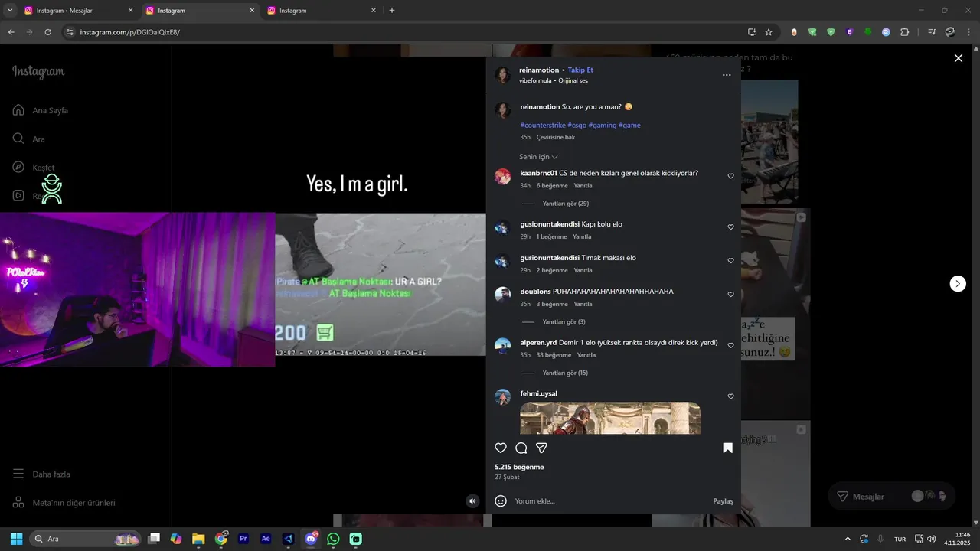Like the Kapı kolu elo comment

730,227
